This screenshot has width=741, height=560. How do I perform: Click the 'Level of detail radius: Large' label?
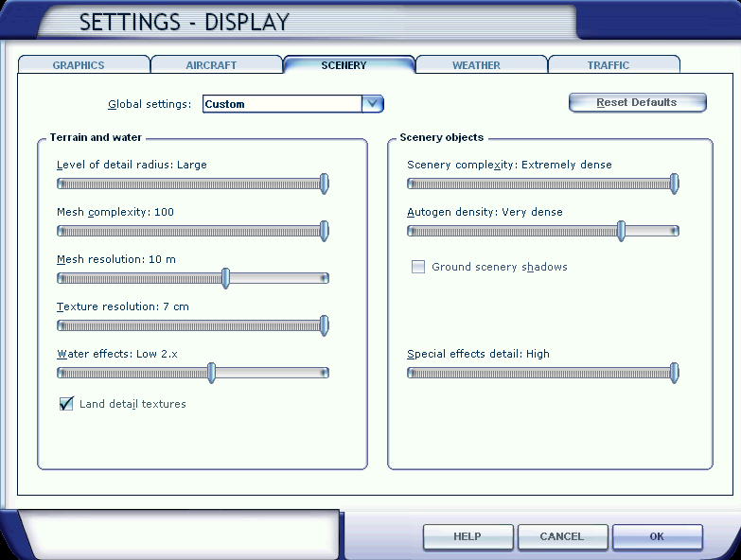(x=132, y=165)
